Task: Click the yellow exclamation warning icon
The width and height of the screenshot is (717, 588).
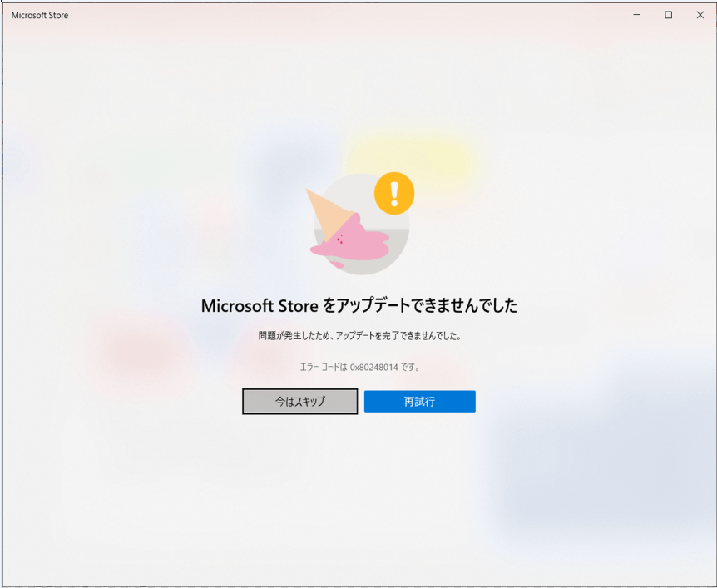Action: (394, 193)
